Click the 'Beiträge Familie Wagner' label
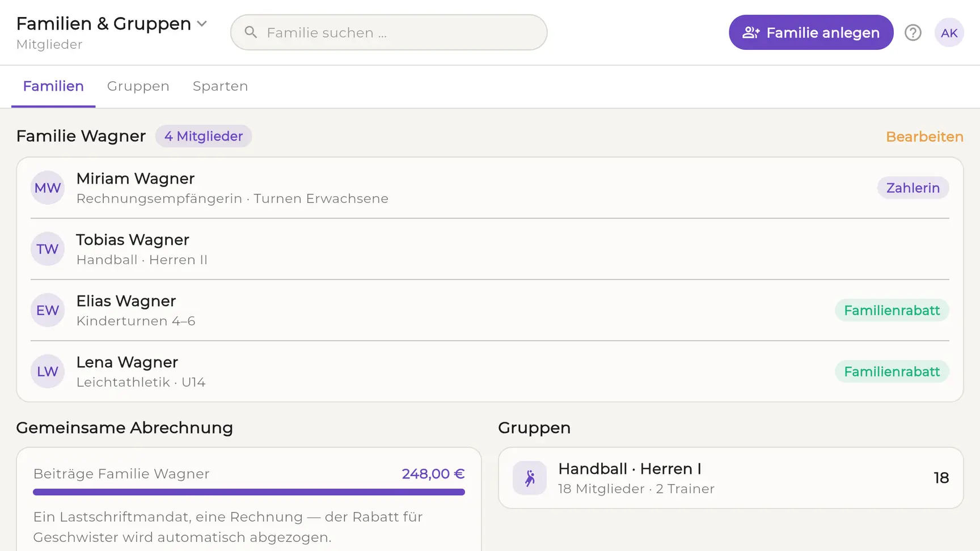980x551 pixels. pyautogui.click(x=121, y=474)
